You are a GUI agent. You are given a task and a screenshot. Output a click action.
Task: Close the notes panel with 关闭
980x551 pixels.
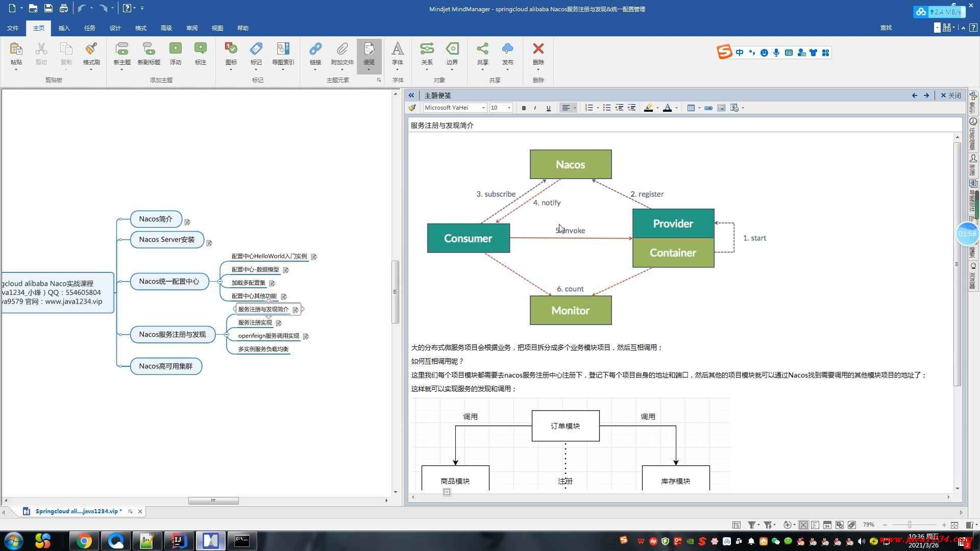[x=951, y=95]
